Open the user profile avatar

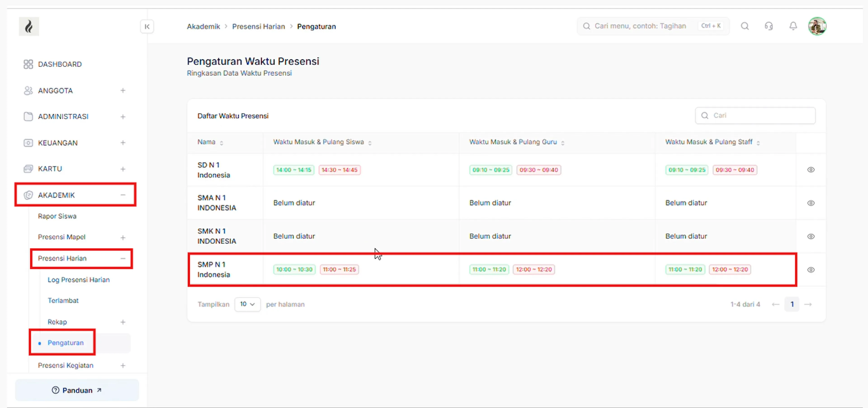(817, 26)
